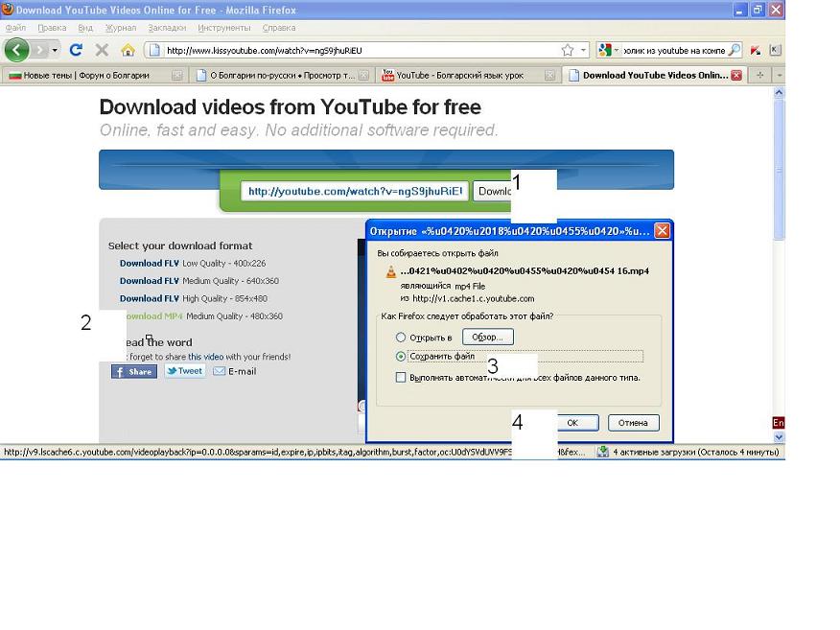The height and width of the screenshot is (630, 840).
Task: Close the Открытие file dialog
Action: [663, 231]
